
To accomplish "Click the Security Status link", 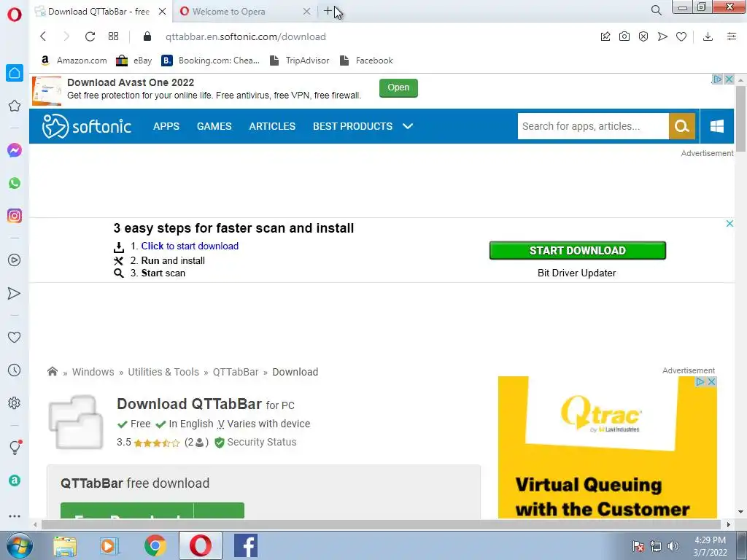I will [261, 442].
